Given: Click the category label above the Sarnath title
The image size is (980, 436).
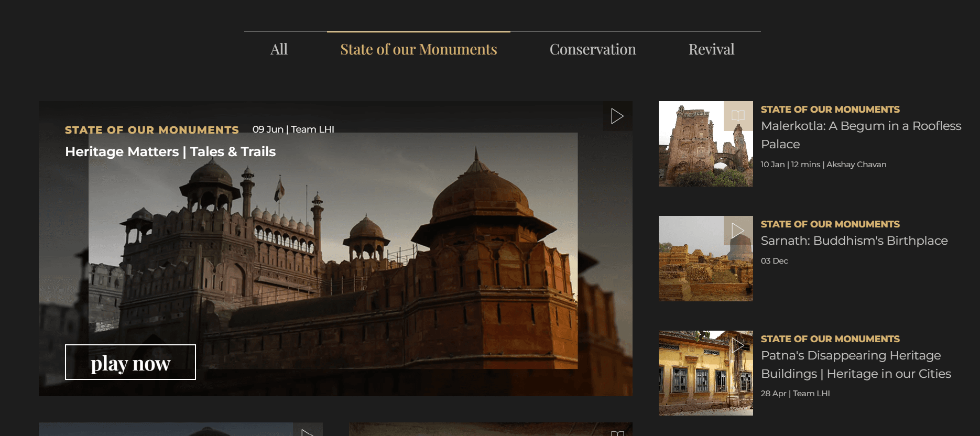Looking at the screenshot, I should 830,224.
